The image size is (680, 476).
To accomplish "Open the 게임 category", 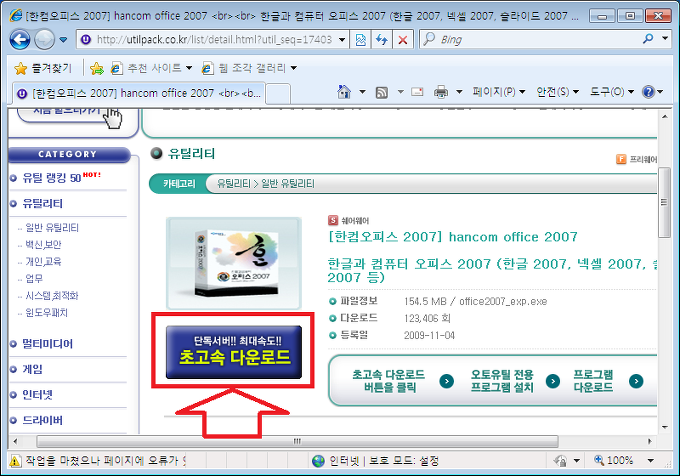I will click(33, 369).
